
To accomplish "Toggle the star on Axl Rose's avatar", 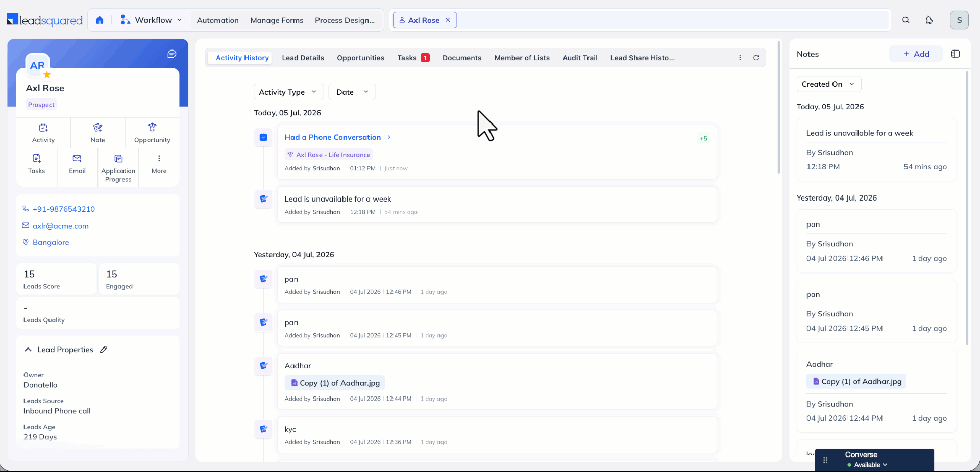I will 47,74.
